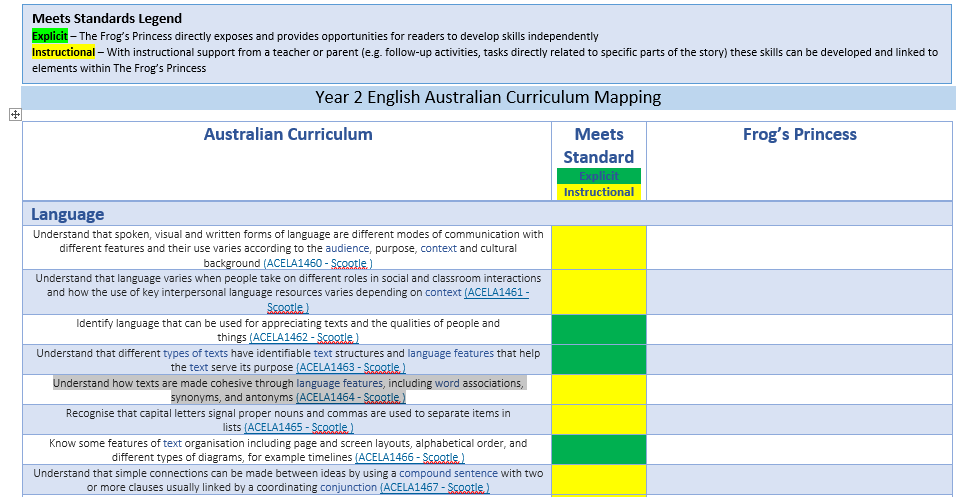
Task: Click the 'context' link in the ACELA1461 row
Action: tap(443, 292)
